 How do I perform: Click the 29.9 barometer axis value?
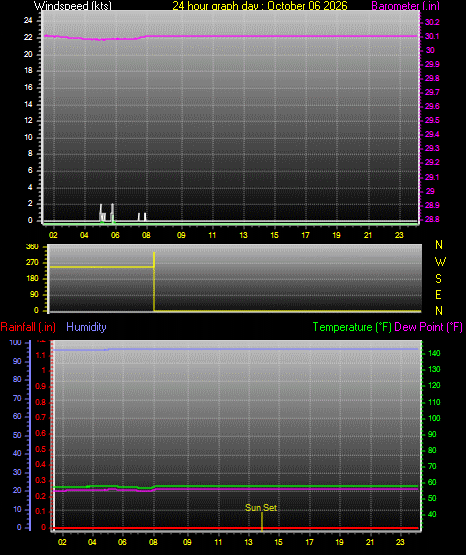coord(432,64)
